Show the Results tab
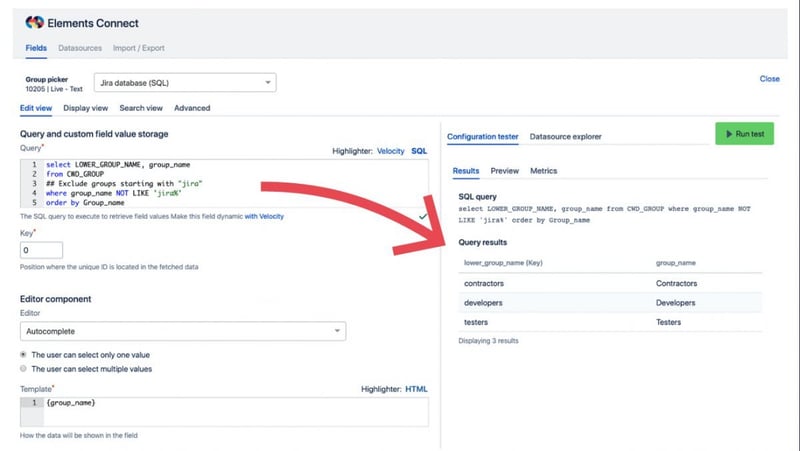The height and width of the screenshot is (451, 800). pyautogui.click(x=466, y=171)
